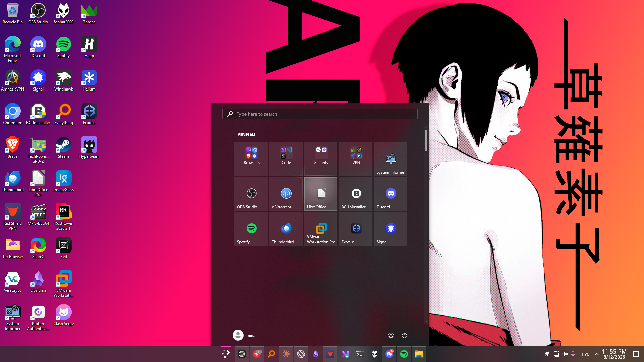Open Discord with 4 notifications on taskbar
Image resolution: width=644 pixels, height=362 pixels.
[389, 354]
